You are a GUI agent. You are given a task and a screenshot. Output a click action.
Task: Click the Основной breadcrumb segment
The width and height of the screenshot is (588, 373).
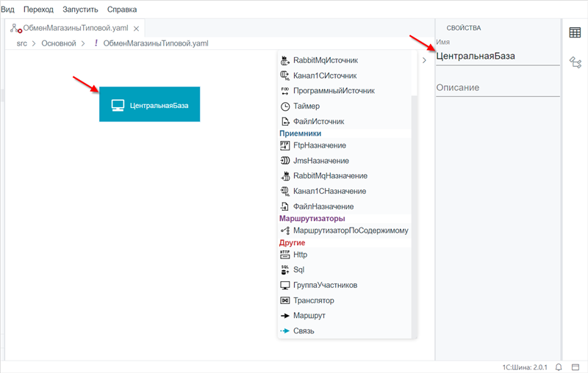coord(59,43)
